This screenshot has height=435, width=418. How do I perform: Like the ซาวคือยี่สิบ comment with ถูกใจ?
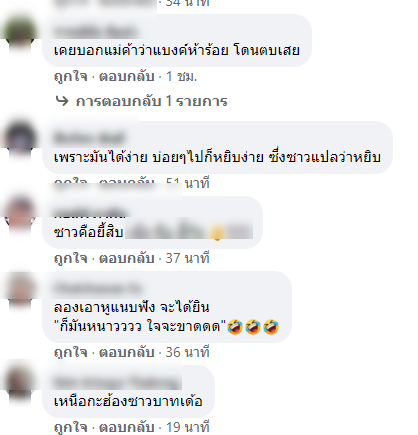coord(71,258)
